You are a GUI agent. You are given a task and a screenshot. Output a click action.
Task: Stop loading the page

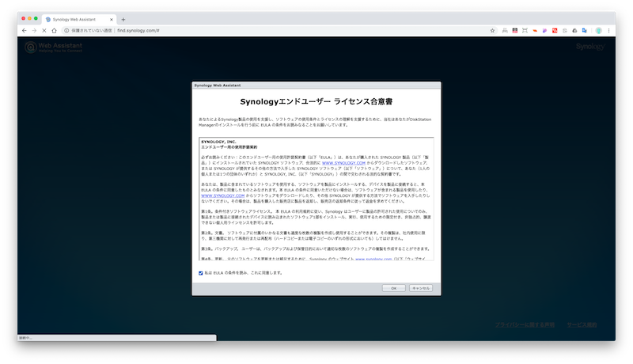click(44, 31)
